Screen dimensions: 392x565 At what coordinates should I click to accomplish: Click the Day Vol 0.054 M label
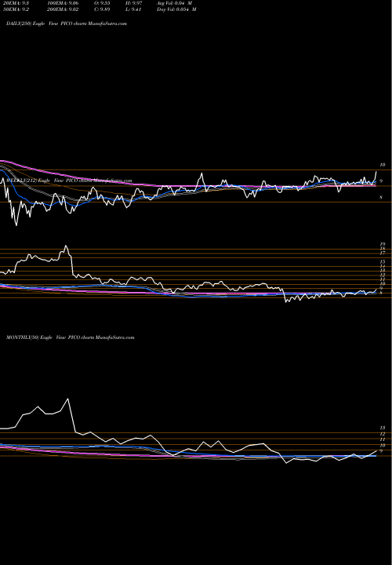[176, 9]
